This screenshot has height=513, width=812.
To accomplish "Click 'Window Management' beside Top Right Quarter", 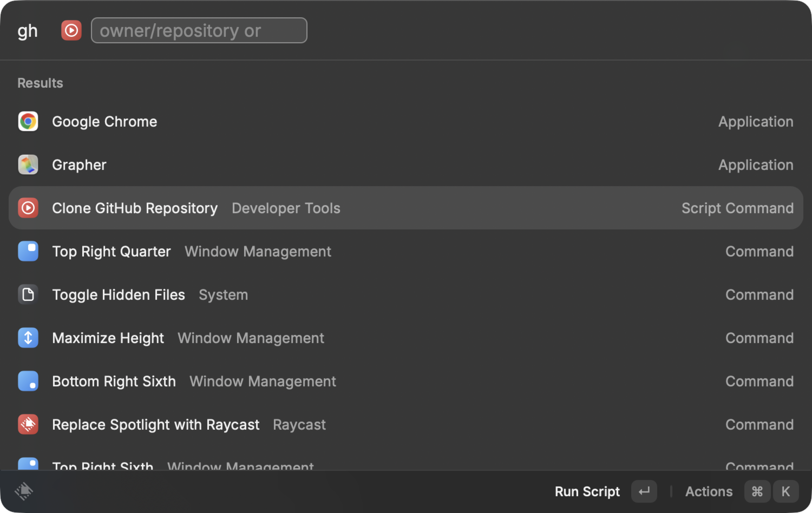I will [258, 252].
